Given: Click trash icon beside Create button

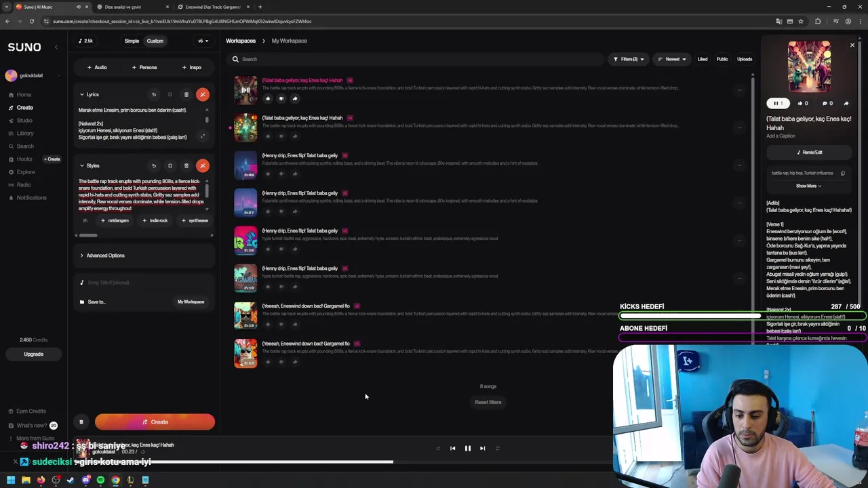Looking at the screenshot, I should [x=81, y=422].
